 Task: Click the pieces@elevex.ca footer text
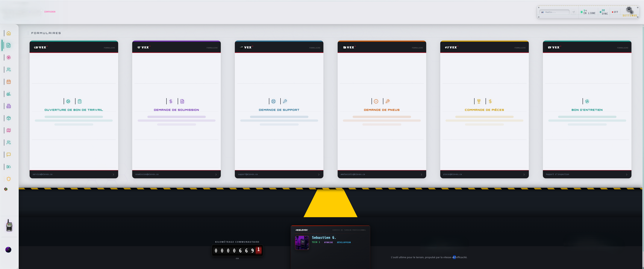[x=452, y=174]
